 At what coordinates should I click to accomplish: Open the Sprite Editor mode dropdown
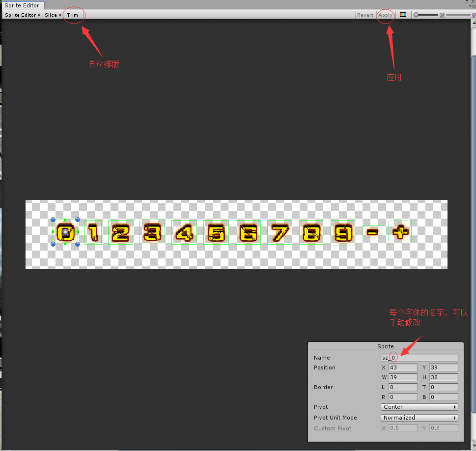point(22,15)
